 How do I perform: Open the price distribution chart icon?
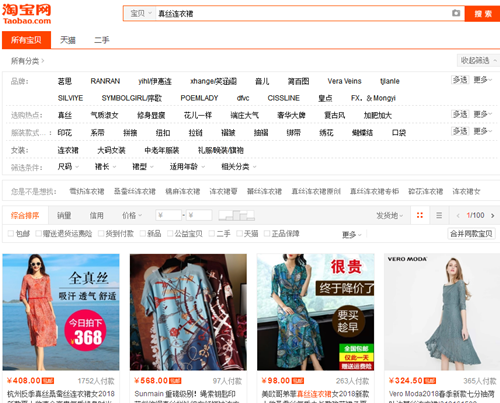(x=237, y=215)
